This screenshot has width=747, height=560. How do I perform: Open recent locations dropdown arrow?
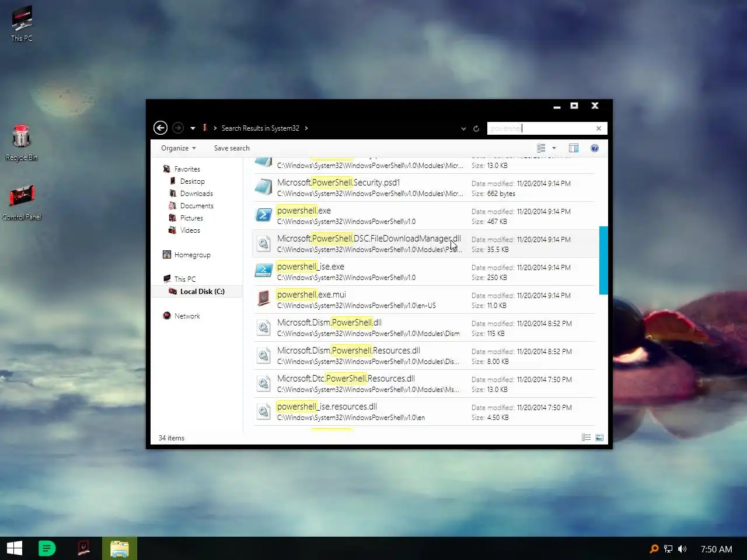[193, 128]
